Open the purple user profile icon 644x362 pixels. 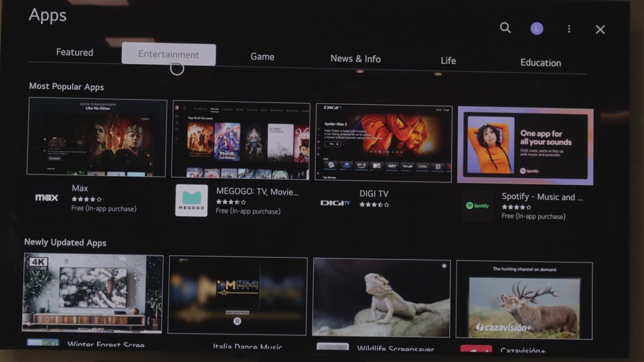pos(537,28)
